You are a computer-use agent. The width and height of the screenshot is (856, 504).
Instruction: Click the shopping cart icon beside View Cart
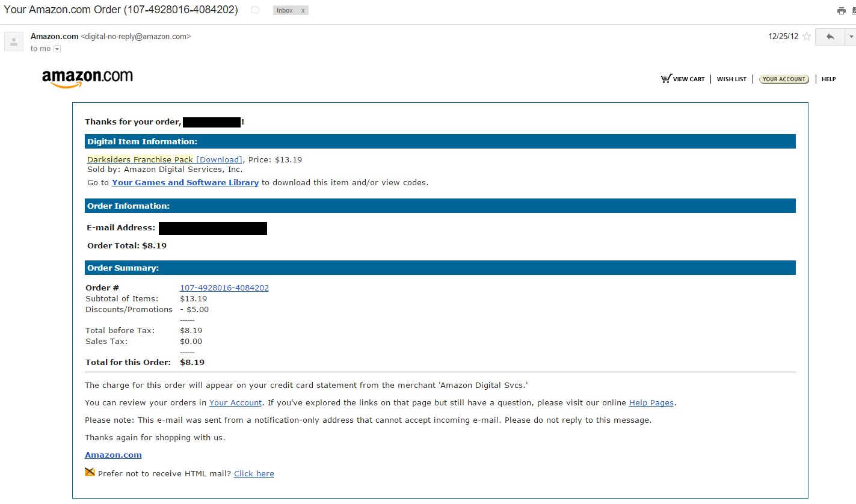(x=666, y=79)
